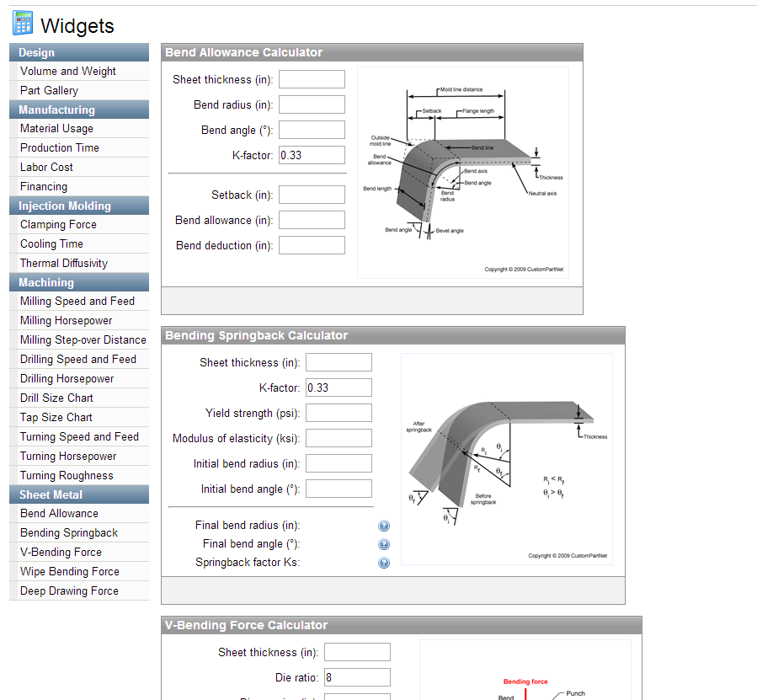Select Cooling Time link
The width and height of the screenshot is (757, 700).
tap(51, 244)
